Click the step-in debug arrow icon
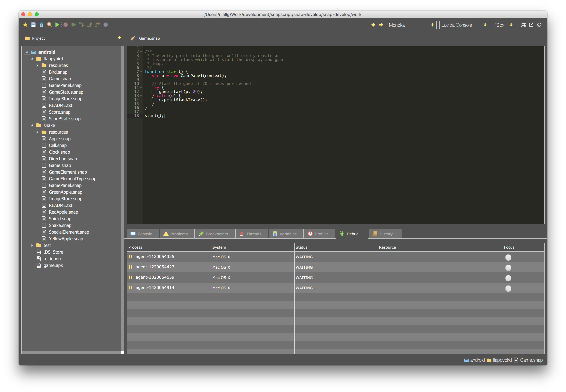 pyautogui.click(x=81, y=24)
